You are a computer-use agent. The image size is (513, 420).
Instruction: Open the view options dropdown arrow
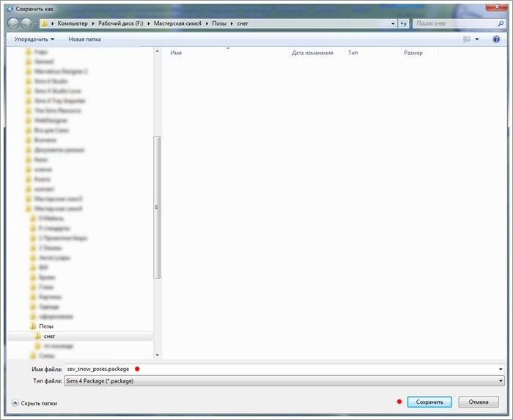[x=477, y=39]
